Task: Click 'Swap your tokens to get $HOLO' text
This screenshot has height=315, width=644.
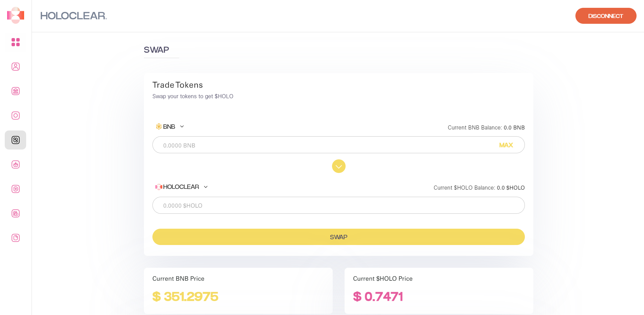Action: tap(193, 96)
